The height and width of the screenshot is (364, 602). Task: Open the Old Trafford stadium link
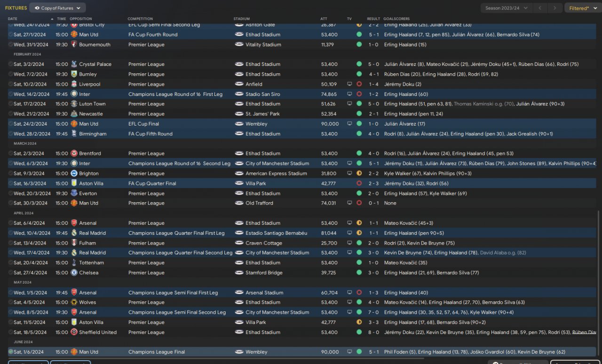click(259, 203)
